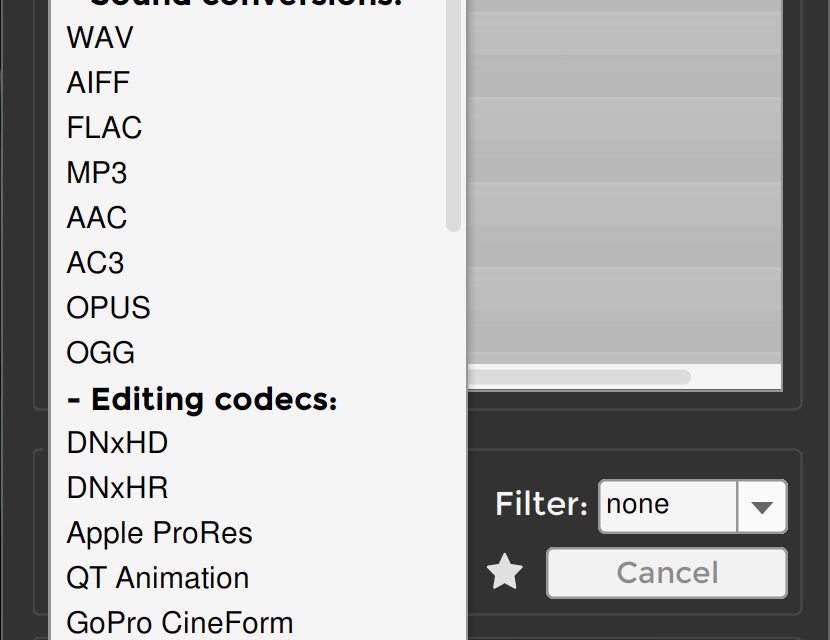Image resolution: width=830 pixels, height=640 pixels.
Task: Select the OGG list entry
Action: coord(100,353)
